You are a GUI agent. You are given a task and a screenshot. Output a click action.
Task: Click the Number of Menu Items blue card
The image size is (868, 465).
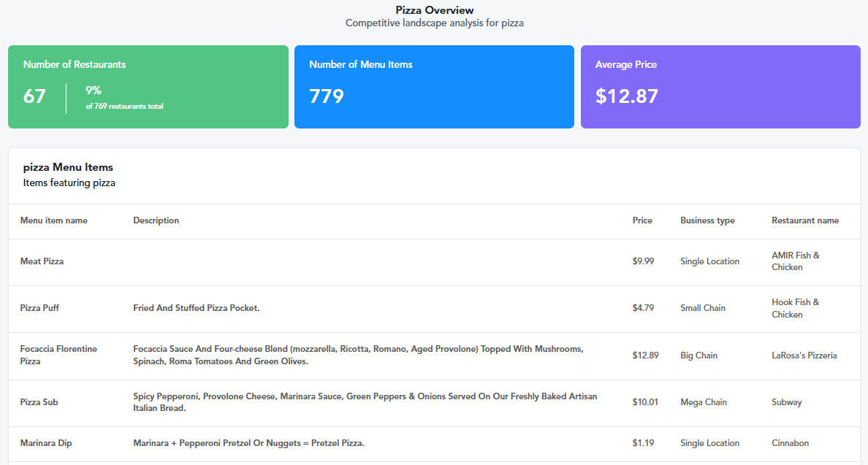pos(434,87)
